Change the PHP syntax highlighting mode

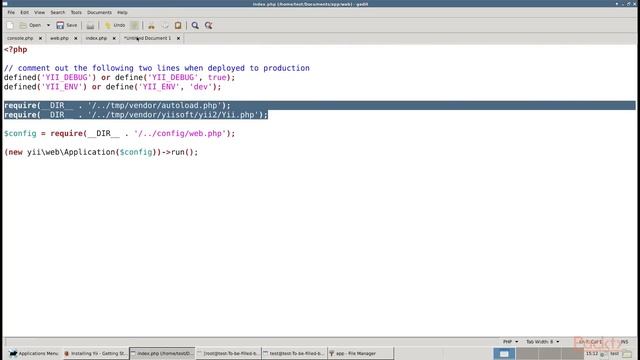511,342
